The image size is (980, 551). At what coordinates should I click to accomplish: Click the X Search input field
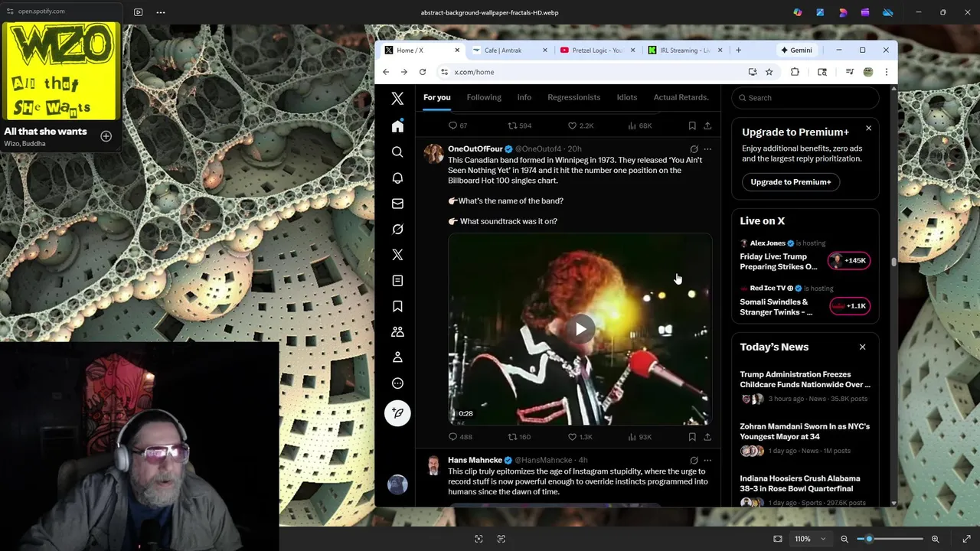tap(805, 98)
